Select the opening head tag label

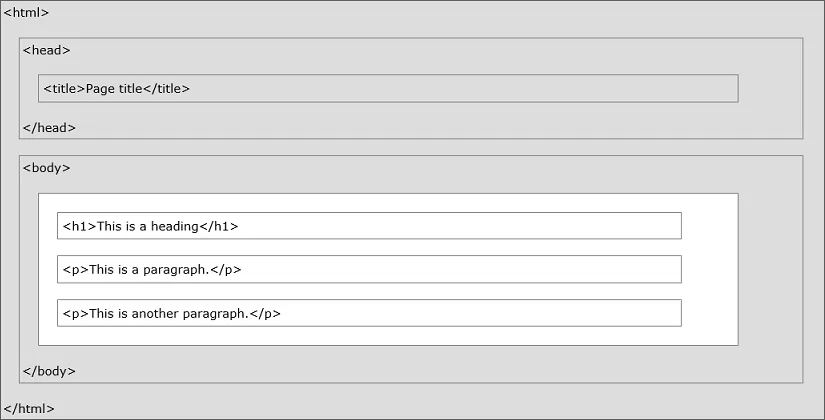(46, 50)
